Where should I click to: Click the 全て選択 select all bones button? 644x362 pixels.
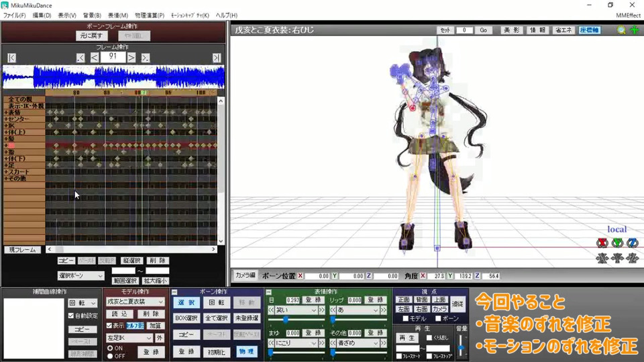coord(217,318)
